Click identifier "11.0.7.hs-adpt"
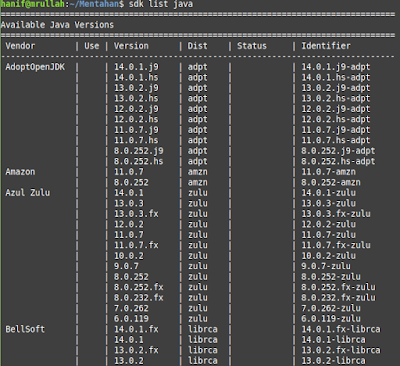 (336, 141)
